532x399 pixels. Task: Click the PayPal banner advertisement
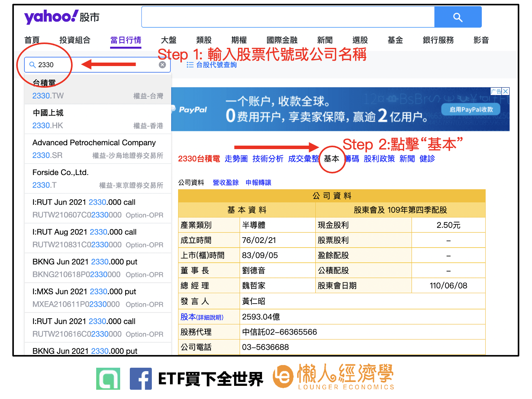[x=340, y=109]
